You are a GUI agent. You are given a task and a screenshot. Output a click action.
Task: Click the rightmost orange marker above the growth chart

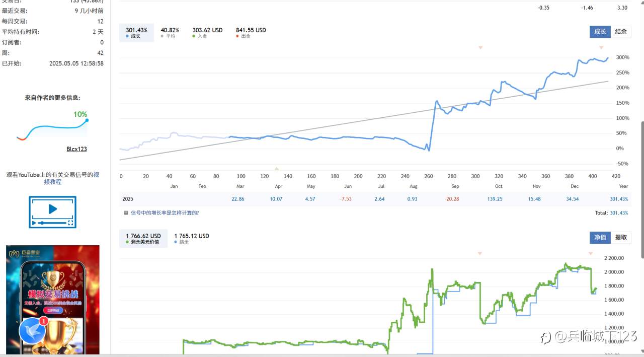(601, 48)
